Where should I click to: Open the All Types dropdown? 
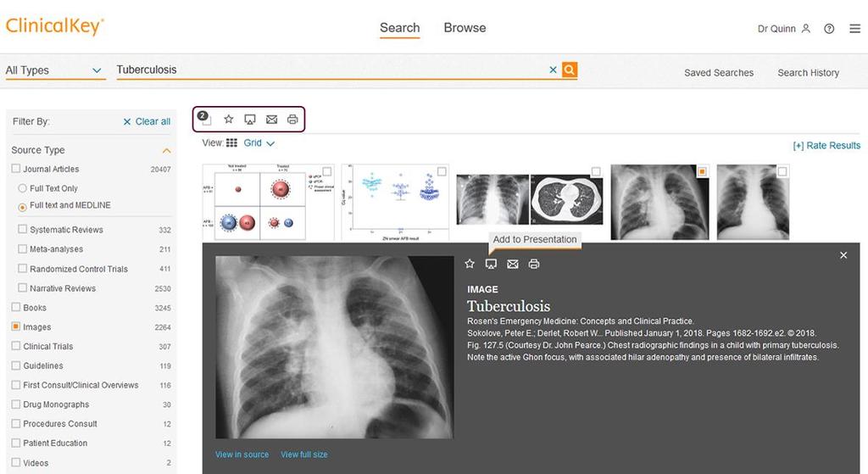click(x=55, y=70)
